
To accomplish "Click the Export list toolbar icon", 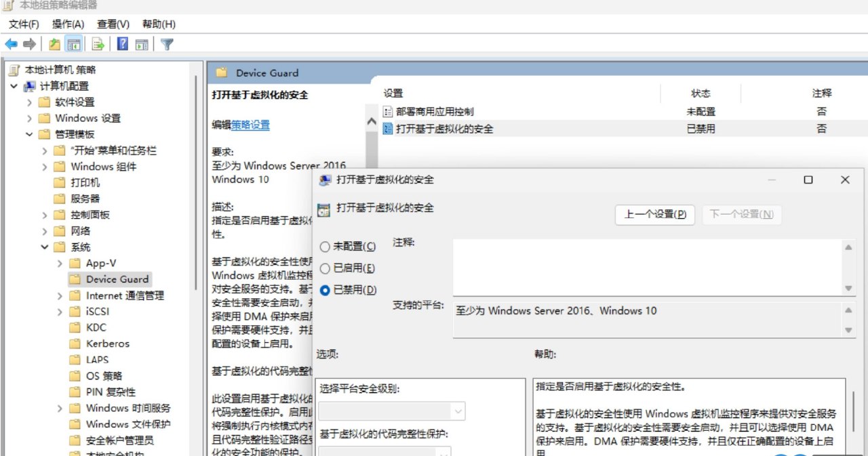I will 98,45.
